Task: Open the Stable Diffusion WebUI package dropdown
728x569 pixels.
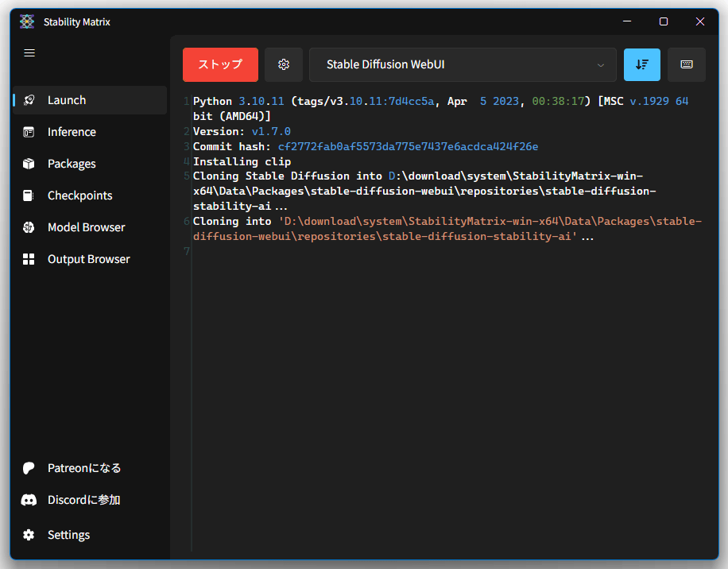Action: 463,64
